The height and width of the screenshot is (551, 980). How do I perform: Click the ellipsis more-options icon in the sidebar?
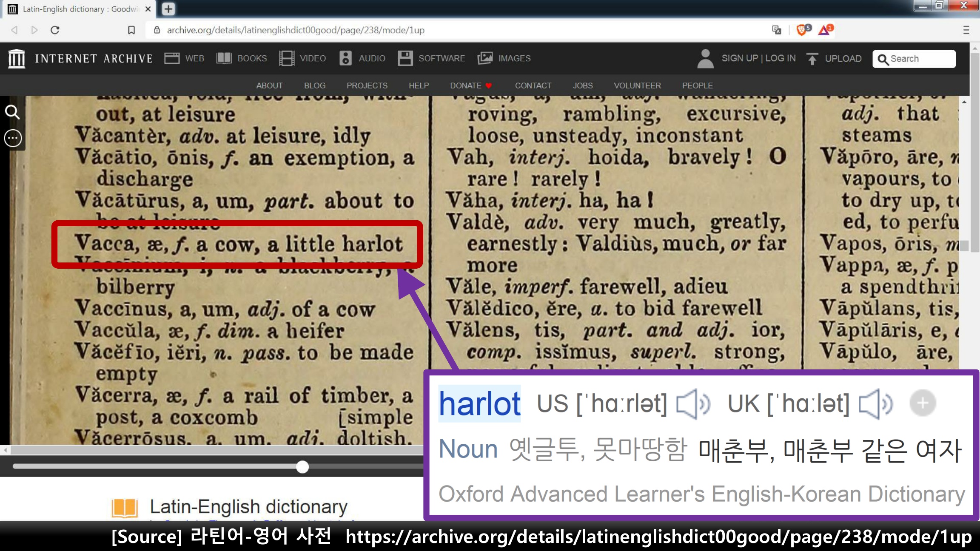tap(12, 138)
